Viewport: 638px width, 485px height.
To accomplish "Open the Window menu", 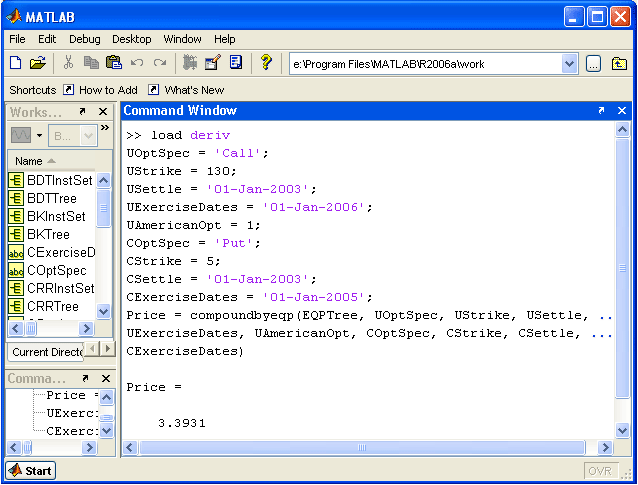I will [182, 39].
